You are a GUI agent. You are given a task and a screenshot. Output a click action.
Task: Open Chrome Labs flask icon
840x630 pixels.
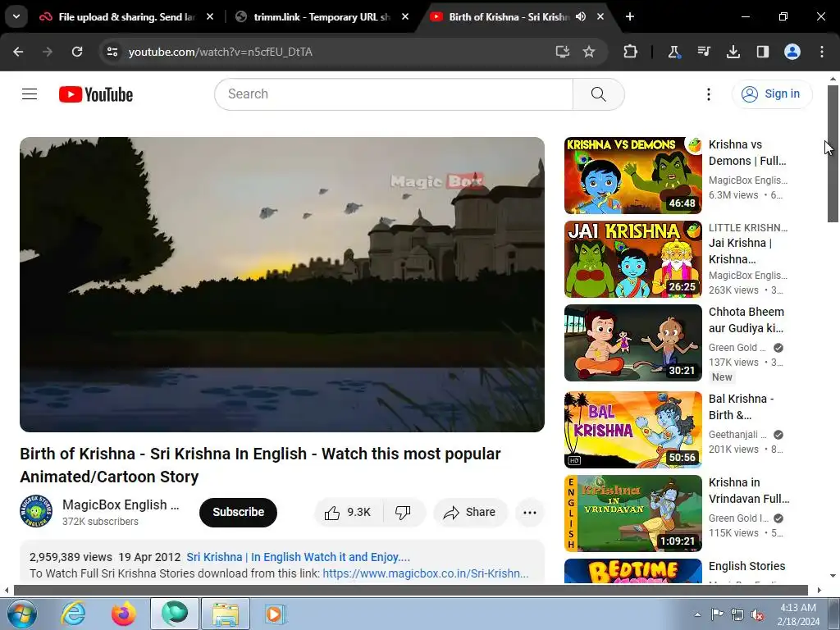tap(674, 52)
